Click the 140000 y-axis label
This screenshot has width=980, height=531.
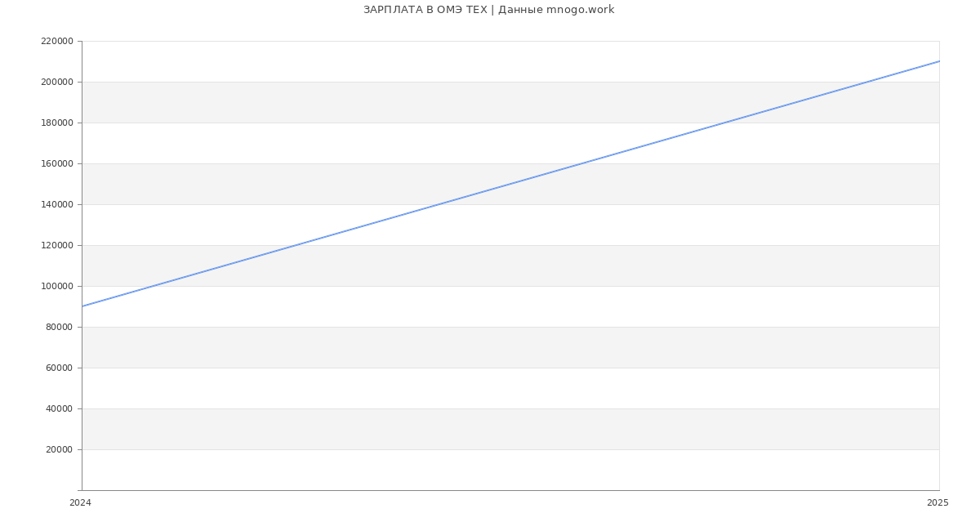click(56, 204)
